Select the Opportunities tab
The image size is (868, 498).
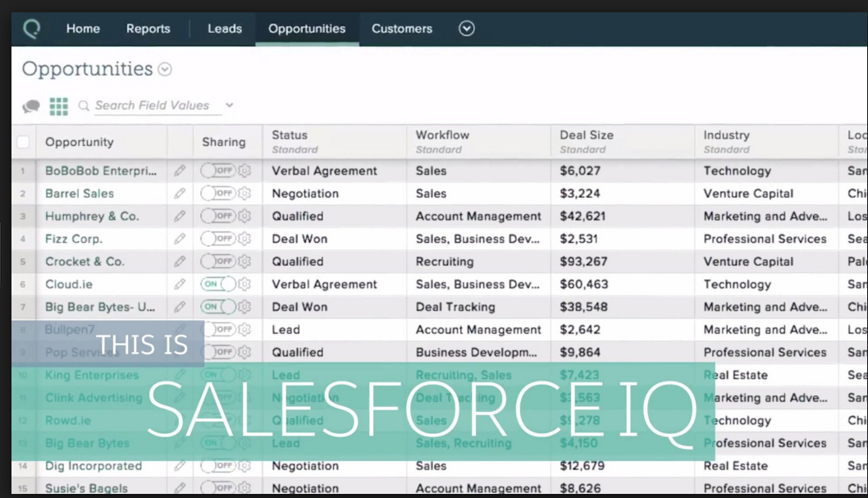307,29
